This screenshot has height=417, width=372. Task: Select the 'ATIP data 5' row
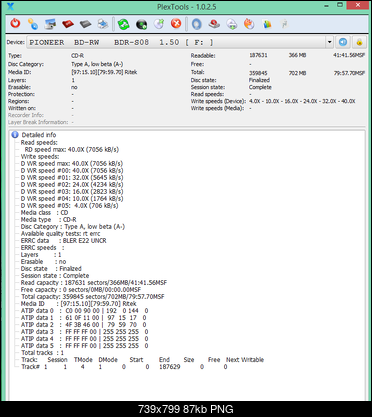point(84,346)
